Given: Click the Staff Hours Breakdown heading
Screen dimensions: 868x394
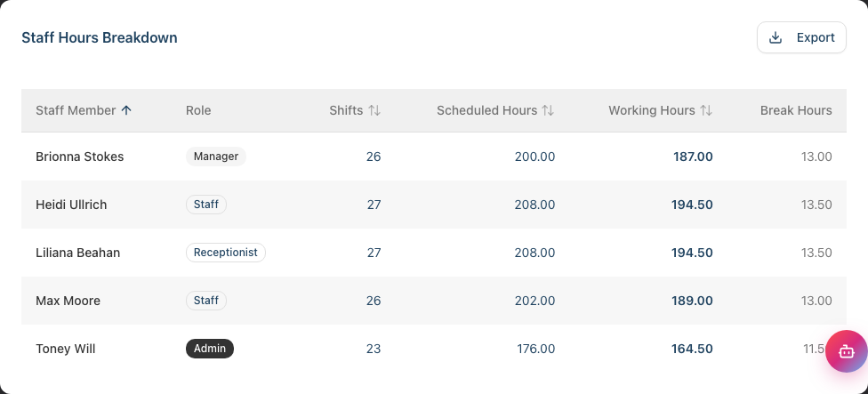Looking at the screenshot, I should coord(100,37).
